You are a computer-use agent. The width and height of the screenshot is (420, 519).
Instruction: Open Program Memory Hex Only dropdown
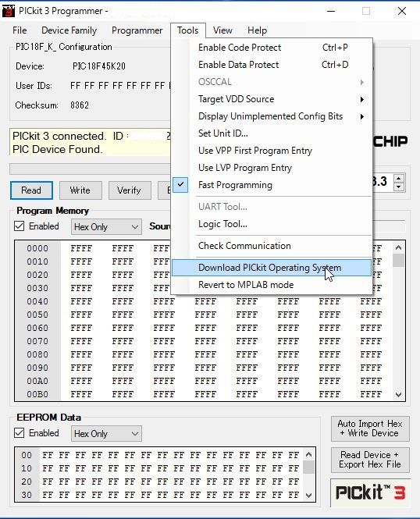(x=106, y=227)
